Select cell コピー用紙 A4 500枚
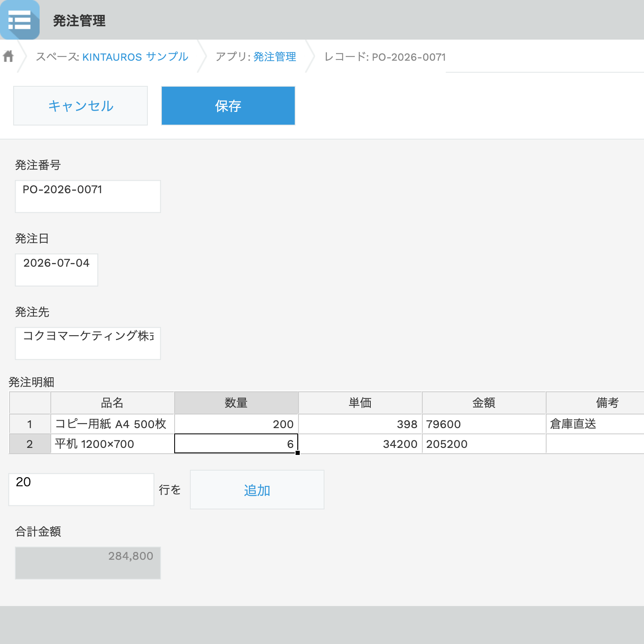Screen dimensions: 644x644 112,424
